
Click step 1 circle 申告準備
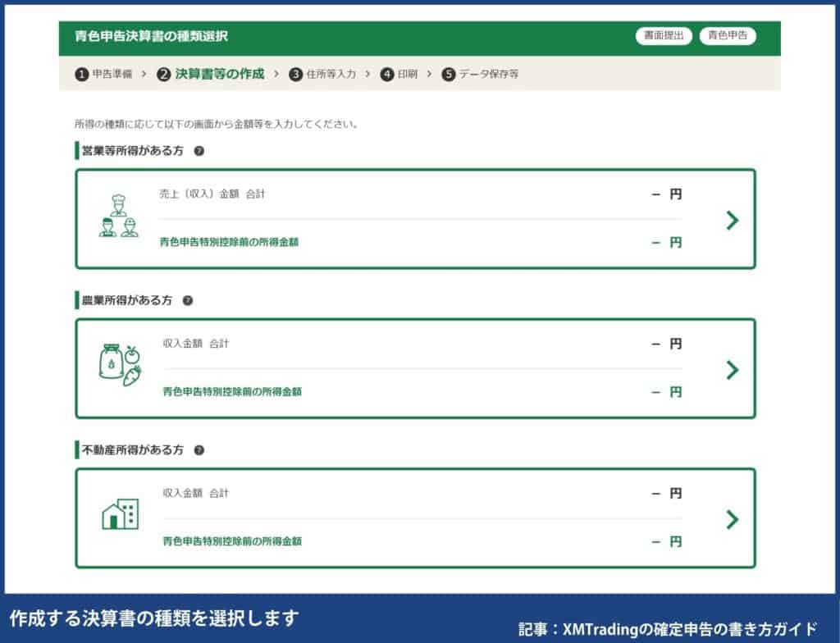(x=81, y=74)
